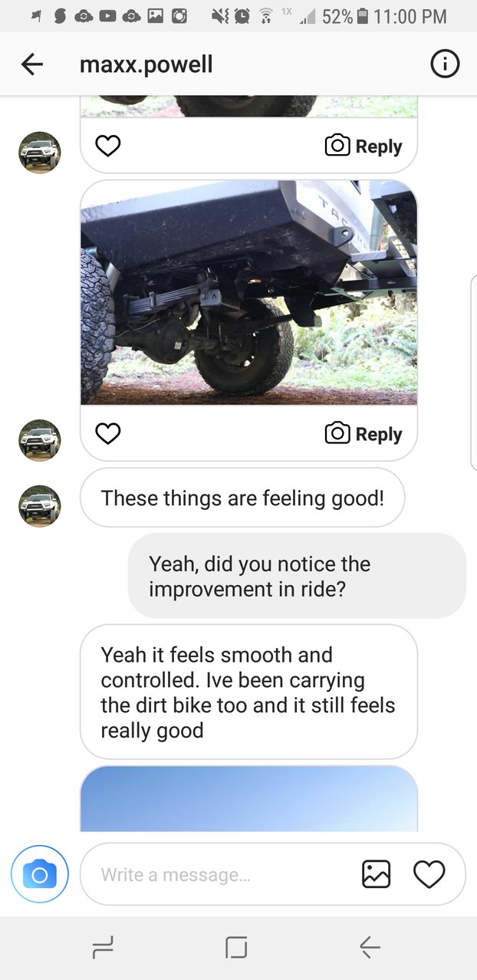
Task: Open conversation info icon
Action: [x=445, y=64]
